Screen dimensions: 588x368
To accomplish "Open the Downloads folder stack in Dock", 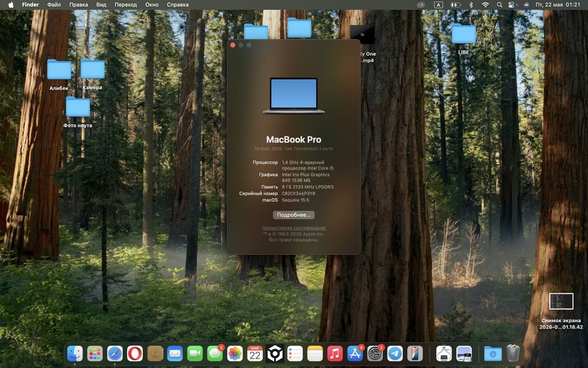I will click(493, 353).
